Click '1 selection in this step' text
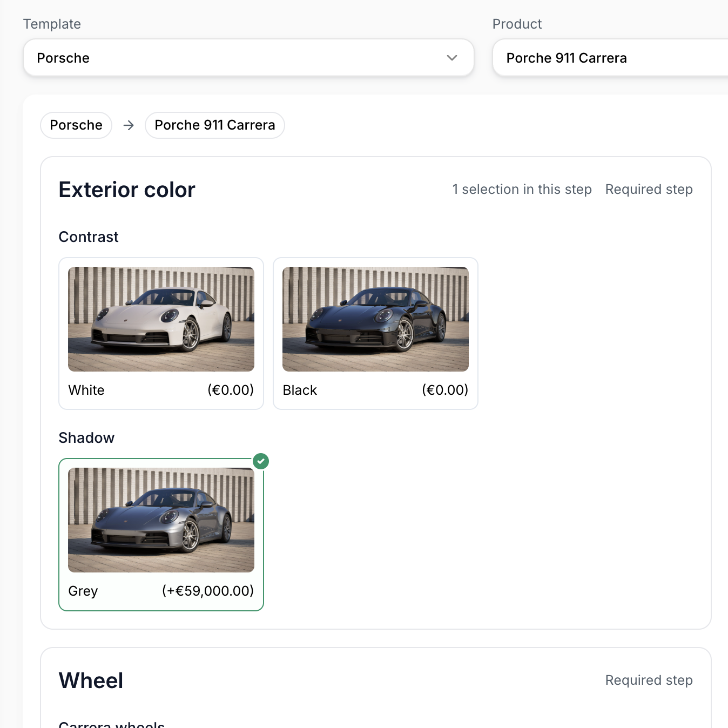Screen dimensions: 728x728 (x=522, y=190)
